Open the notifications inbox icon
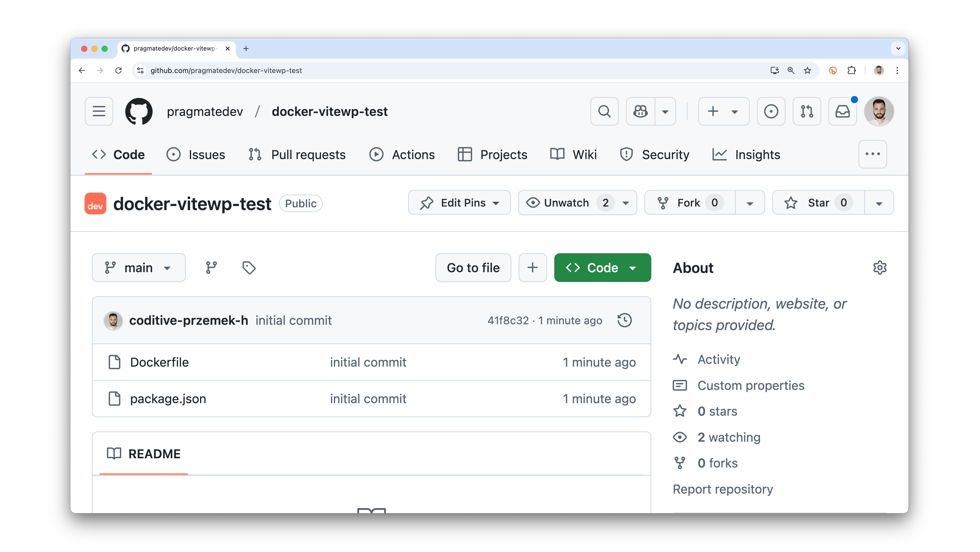The image size is (980, 552). (843, 111)
